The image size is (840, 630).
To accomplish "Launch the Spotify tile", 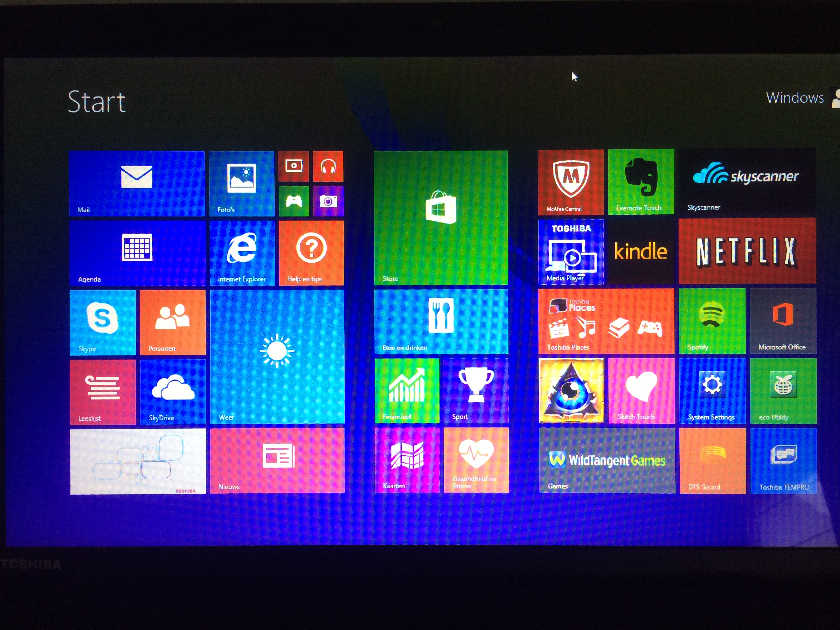I will coord(712,321).
